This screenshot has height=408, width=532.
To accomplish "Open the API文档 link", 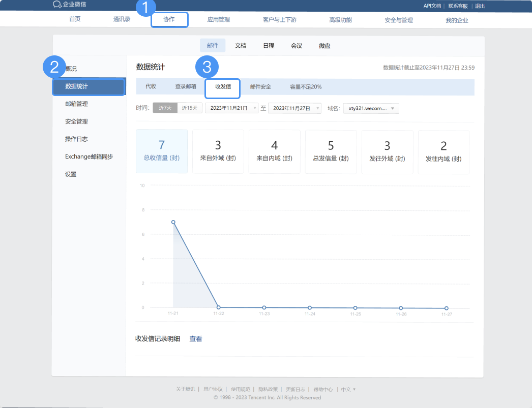I will (432, 6).
